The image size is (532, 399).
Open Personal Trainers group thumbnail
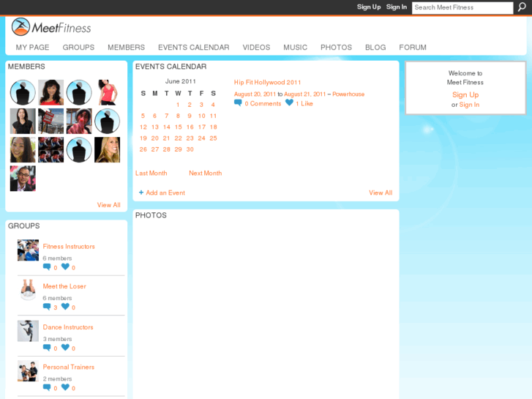click(x=28, y=370)
